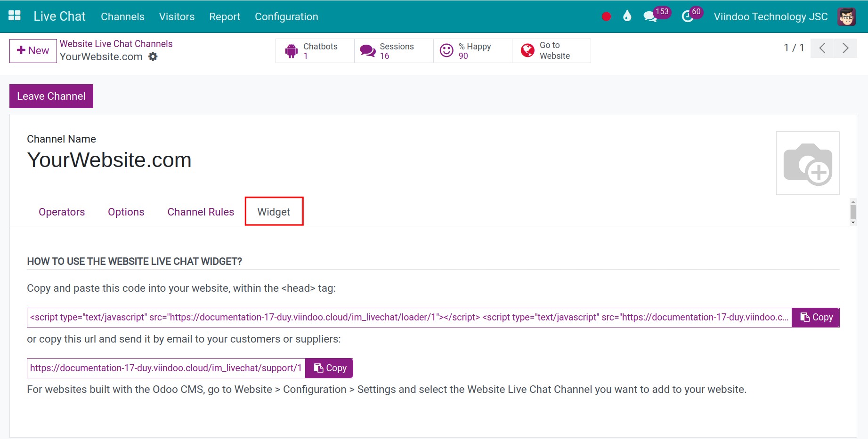Click the water droplet icon in navbar
This screenshot has width=868, height=439.
click(627, 16)
